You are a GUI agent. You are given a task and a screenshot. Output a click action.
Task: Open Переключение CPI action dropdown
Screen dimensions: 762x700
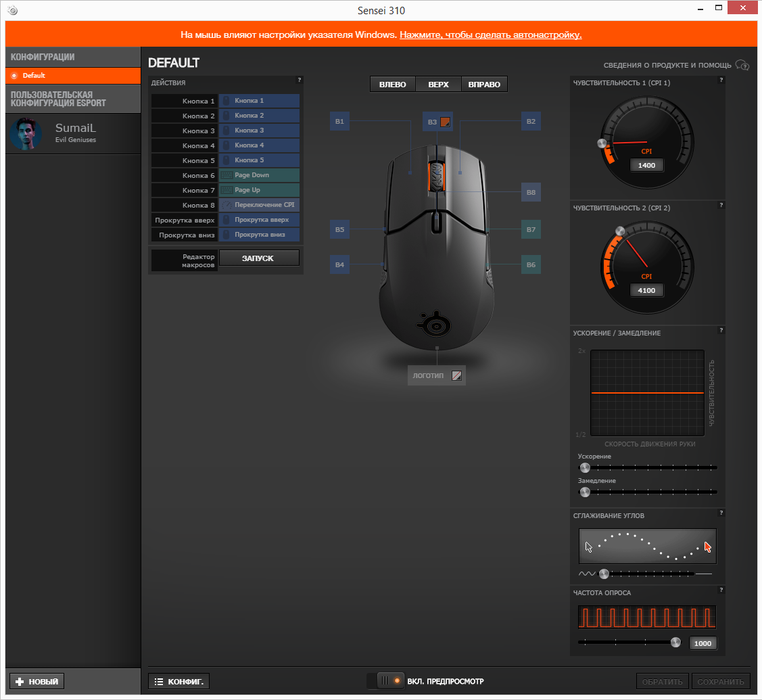(x=259, y=205)
